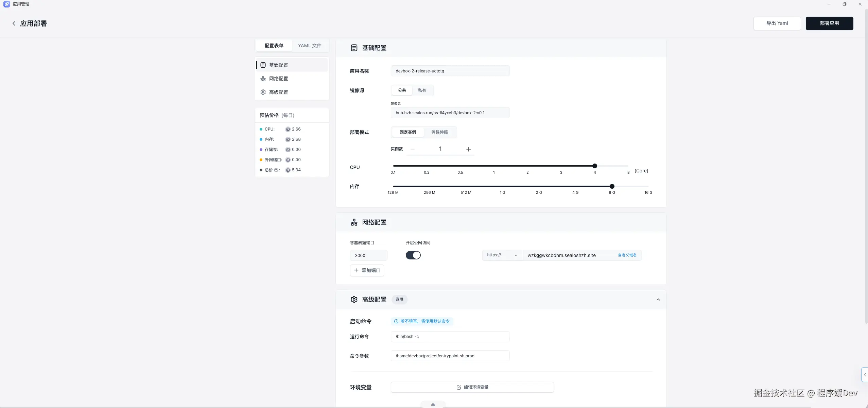Click the plus icon to increase 实例数

coord(468,149)
